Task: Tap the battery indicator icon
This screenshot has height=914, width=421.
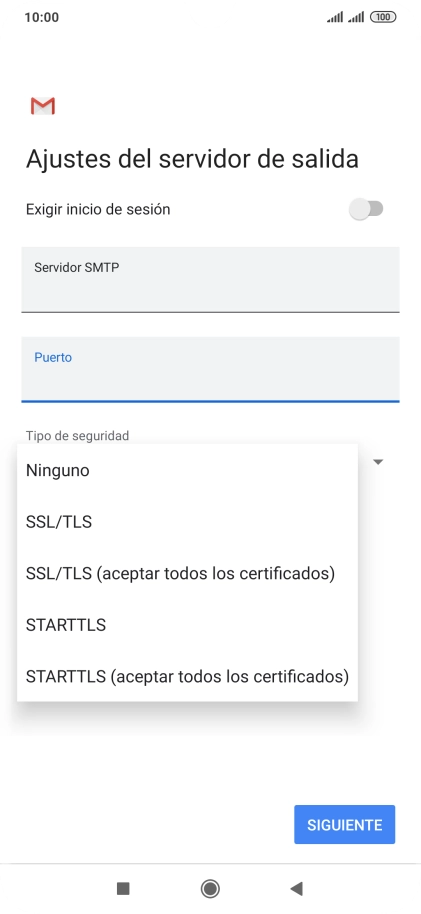Action: click(x=383, y=17)
